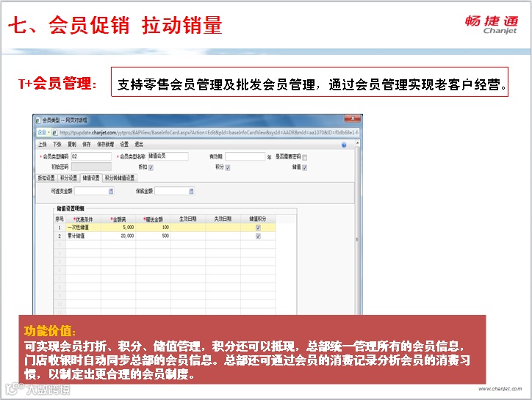
Task: Click the 生效日期 column header
Action: coord(188,219)
